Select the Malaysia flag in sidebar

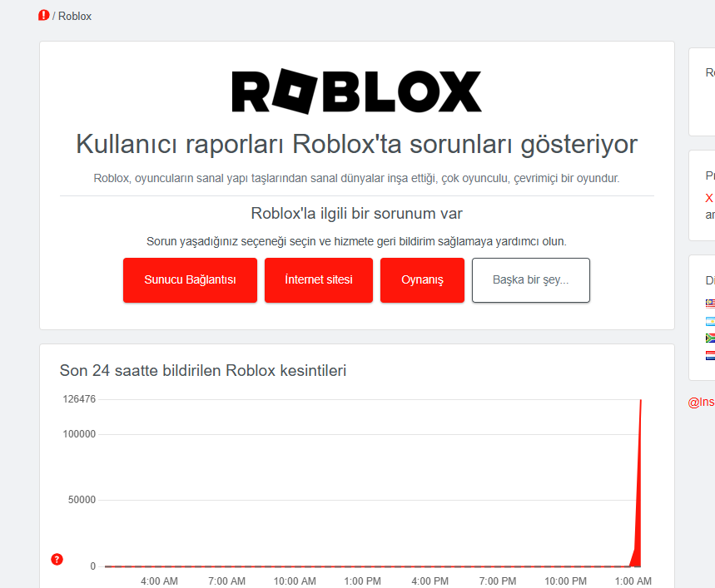(711, 304)
